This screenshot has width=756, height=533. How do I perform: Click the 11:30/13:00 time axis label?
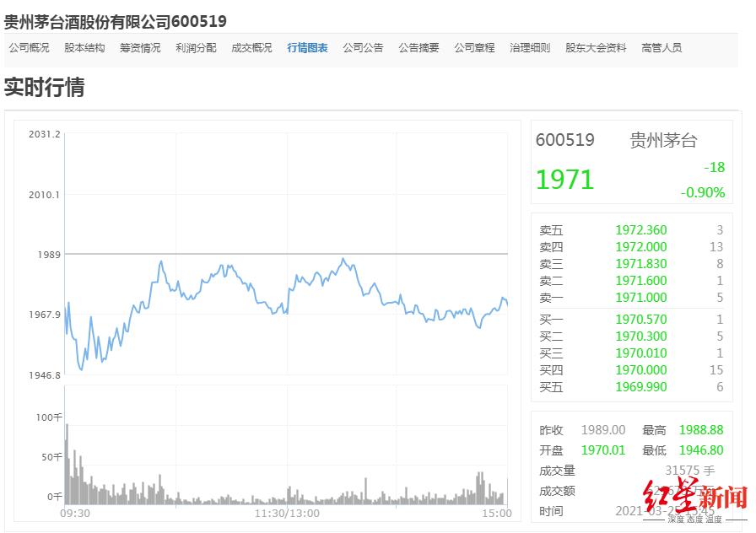287,514
